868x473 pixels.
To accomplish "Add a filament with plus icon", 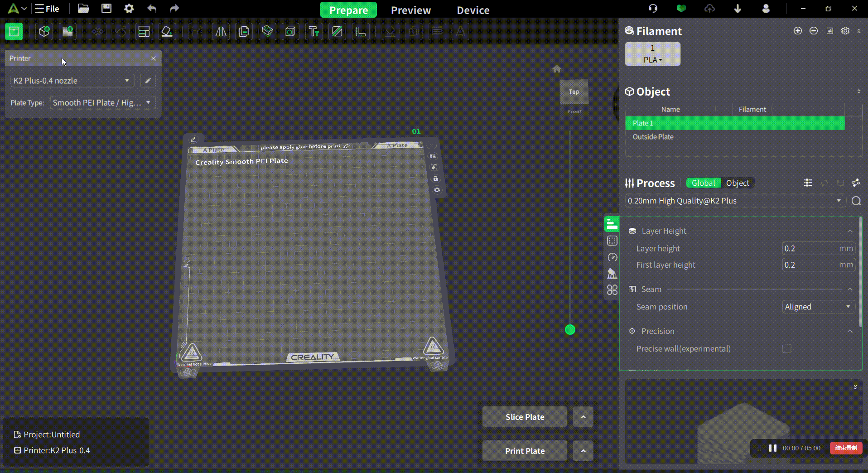I will point(797,31).
